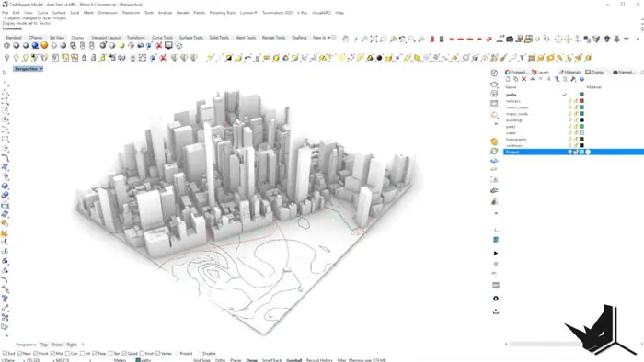Viewport: 644px width, 362px height.
Task: Click the first red Lumion toolbar icon
Action: (x=432, y=39)
